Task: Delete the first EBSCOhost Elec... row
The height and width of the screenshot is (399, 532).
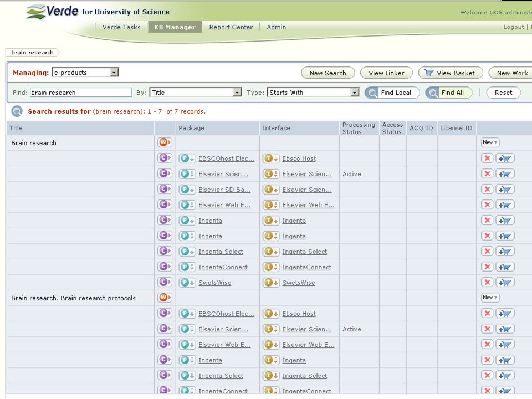Action: [487, 158]
